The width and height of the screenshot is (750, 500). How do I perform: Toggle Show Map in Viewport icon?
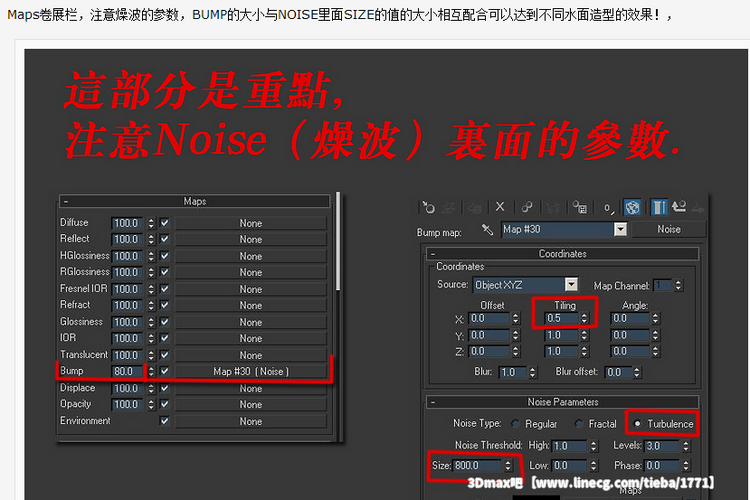pos(632,207)
